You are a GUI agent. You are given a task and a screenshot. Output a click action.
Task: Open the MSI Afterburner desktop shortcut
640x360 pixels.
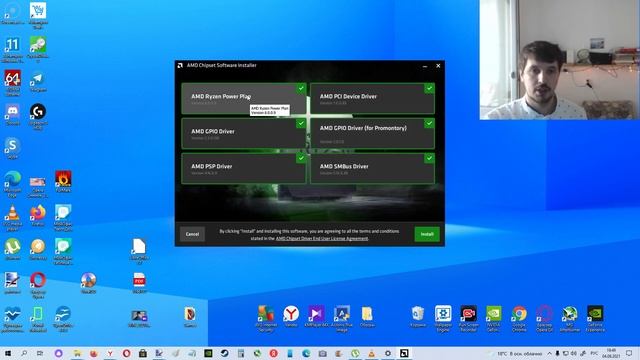point(570,318)
